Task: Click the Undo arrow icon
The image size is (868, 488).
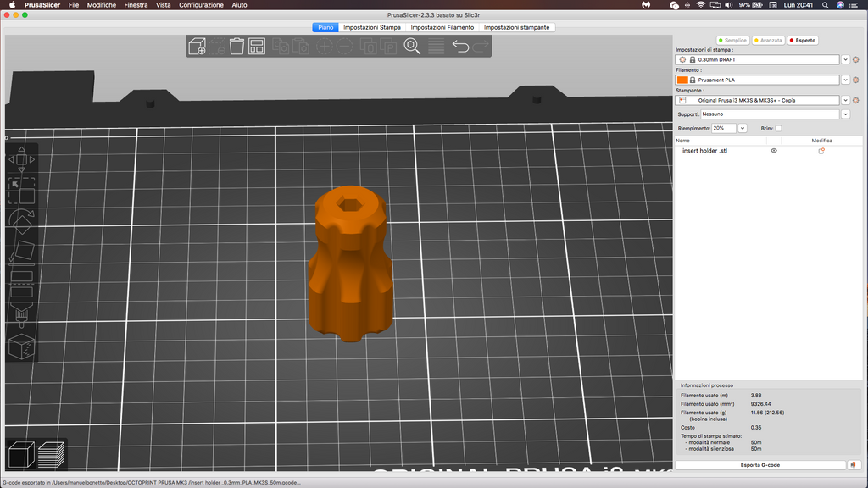Action: coord(460,46)
